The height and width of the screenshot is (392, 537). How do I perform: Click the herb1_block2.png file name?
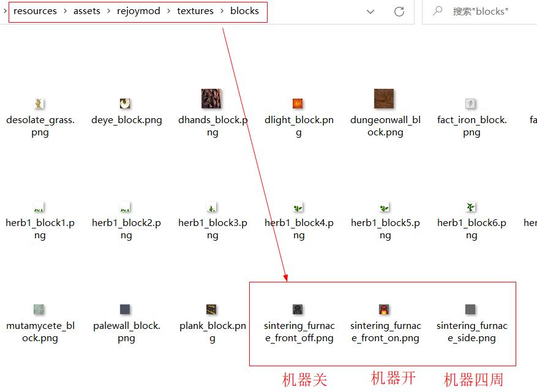point(126,229)
